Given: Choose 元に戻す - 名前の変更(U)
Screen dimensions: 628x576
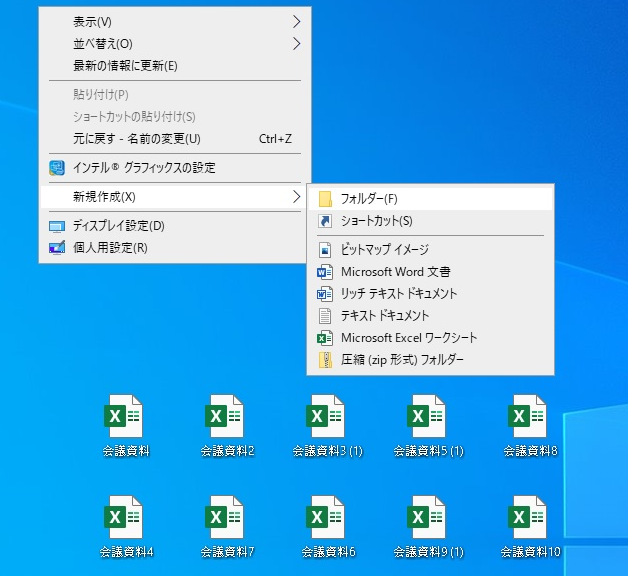Looking at the screenshot, I should point(175,139).
